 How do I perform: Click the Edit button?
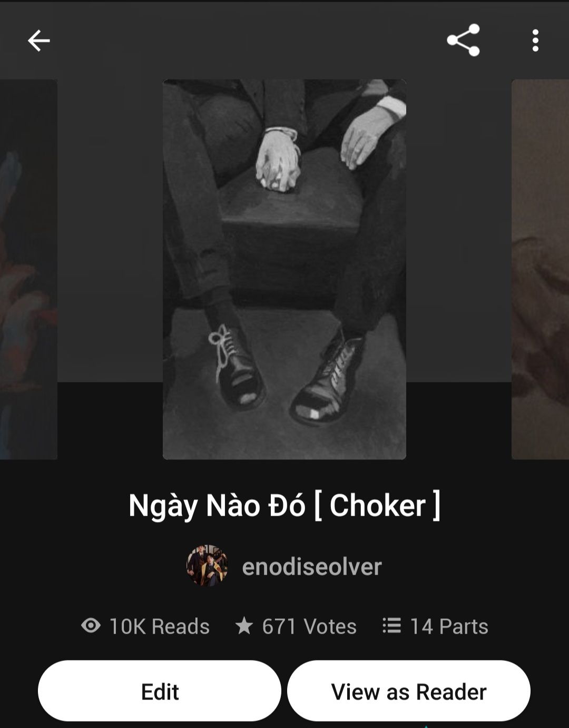tap(160, 691)
